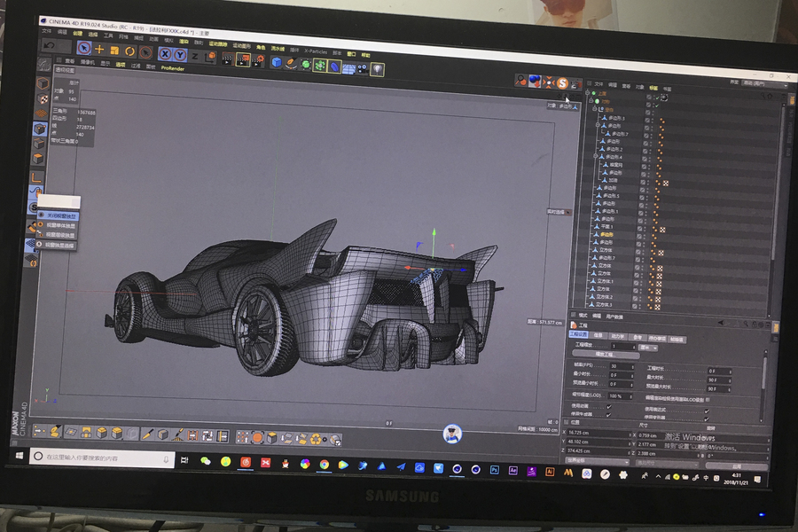Open 用户数据 menu in Attribute Manager

[614, 317]
